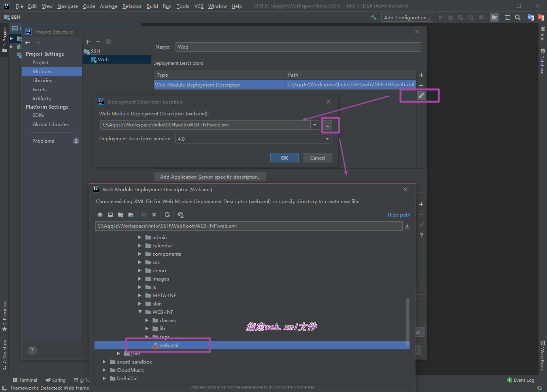The width and height of the screenshot is (547, 392).
Task: Refresh the file chooser tree
Action: coord(167,215)
